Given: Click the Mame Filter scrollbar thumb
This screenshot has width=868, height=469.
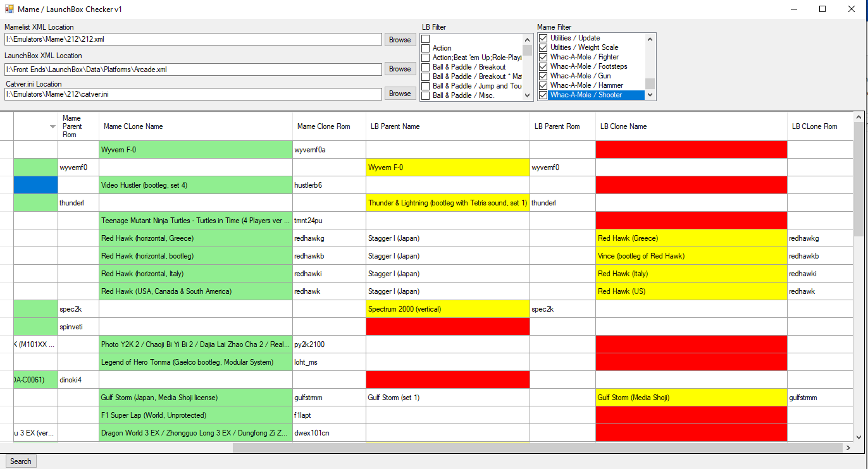Looking at the screenshot, I should [x=650, y=83].
